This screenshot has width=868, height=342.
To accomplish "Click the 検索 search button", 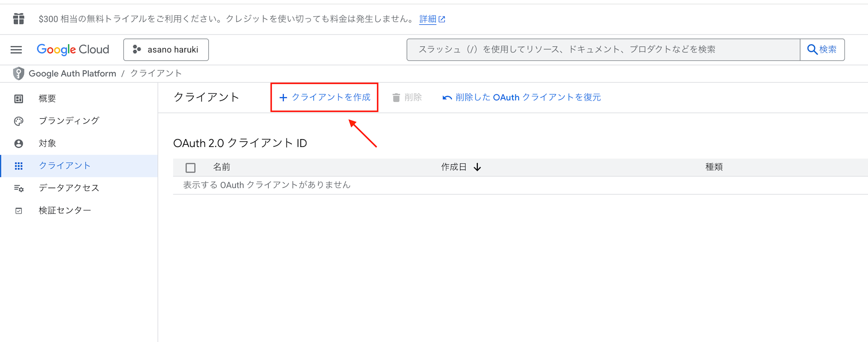I will [822, 50].
